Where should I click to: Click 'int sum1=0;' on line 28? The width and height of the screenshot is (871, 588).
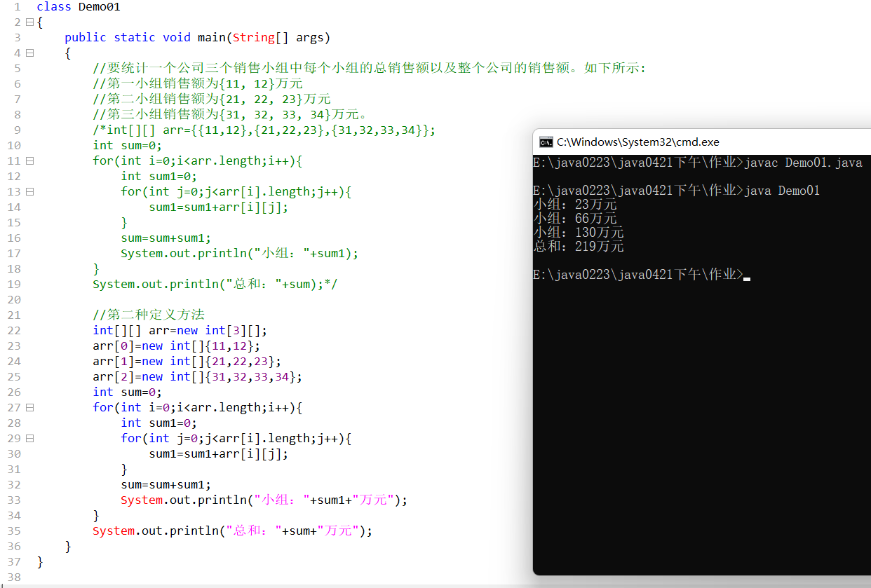coord(159,423)
